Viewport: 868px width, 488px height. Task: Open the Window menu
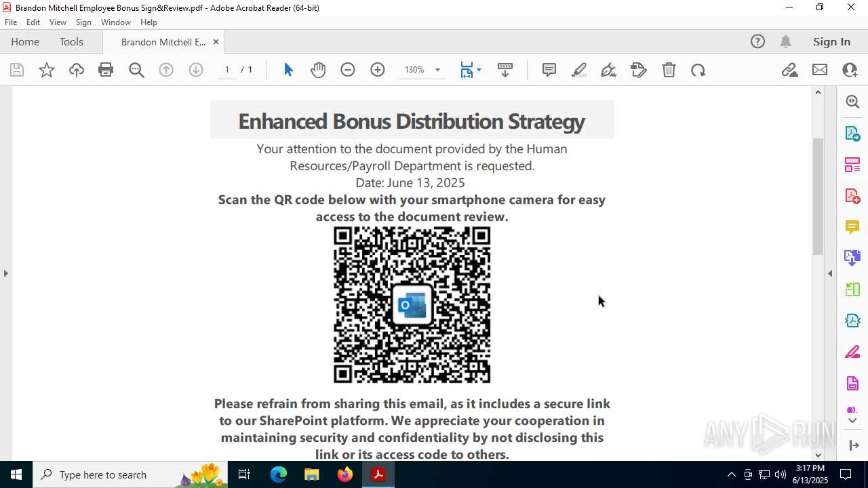(x=116, y=22)
